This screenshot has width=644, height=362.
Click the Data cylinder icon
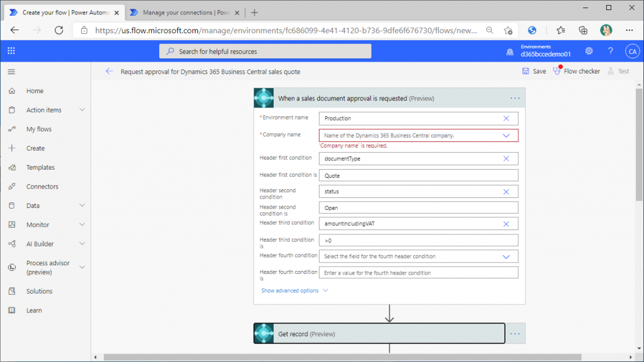12,206
